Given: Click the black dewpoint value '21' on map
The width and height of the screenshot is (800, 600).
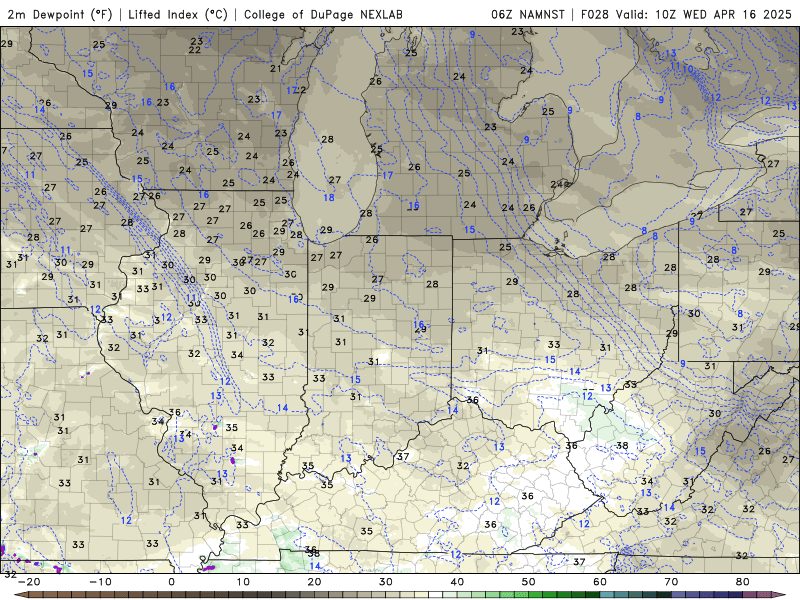Looking at the screenshot, I should 276,68.
